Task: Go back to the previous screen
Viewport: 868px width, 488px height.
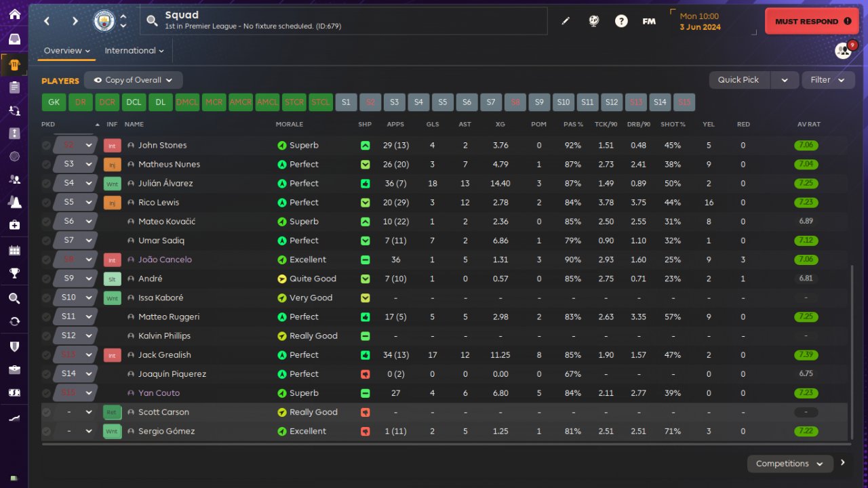Action: (47, 21)
